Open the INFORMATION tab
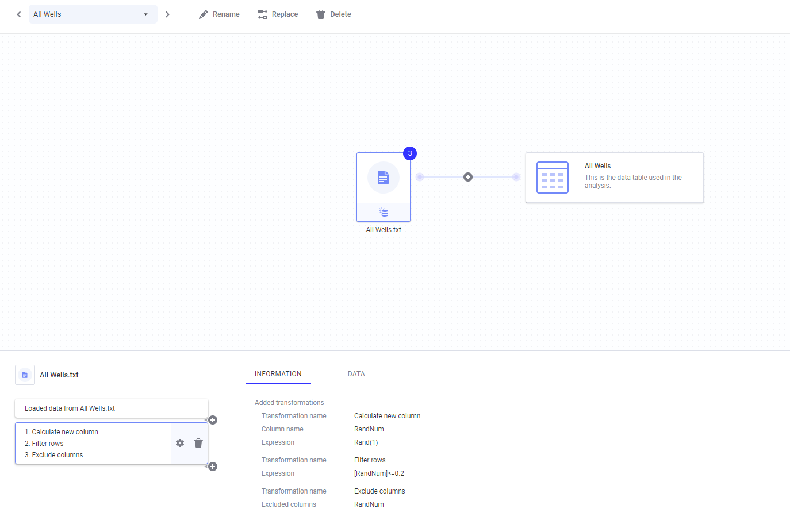Image resolution: width=790 pixels, height=532 pixels. tap(278, 374)
